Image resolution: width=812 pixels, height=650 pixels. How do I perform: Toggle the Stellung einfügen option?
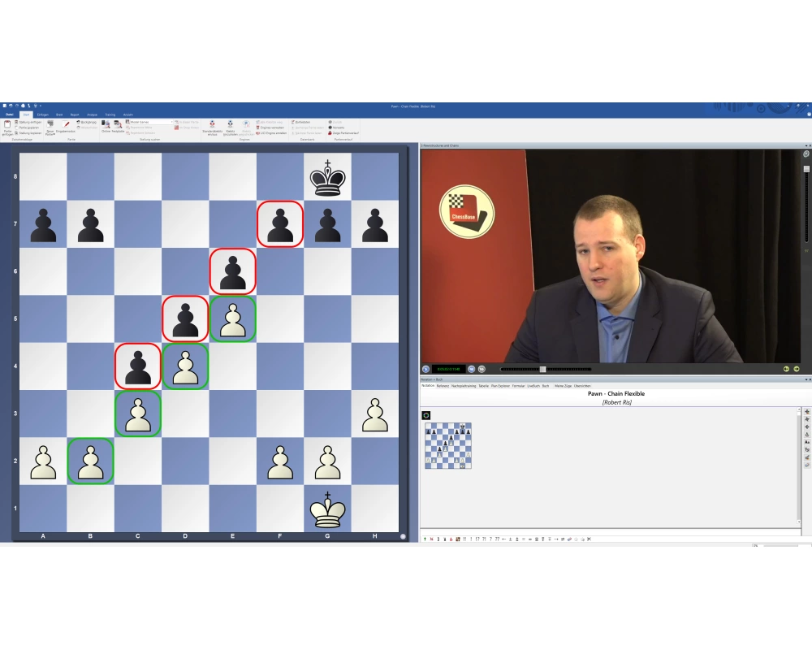tap(28, 122)
